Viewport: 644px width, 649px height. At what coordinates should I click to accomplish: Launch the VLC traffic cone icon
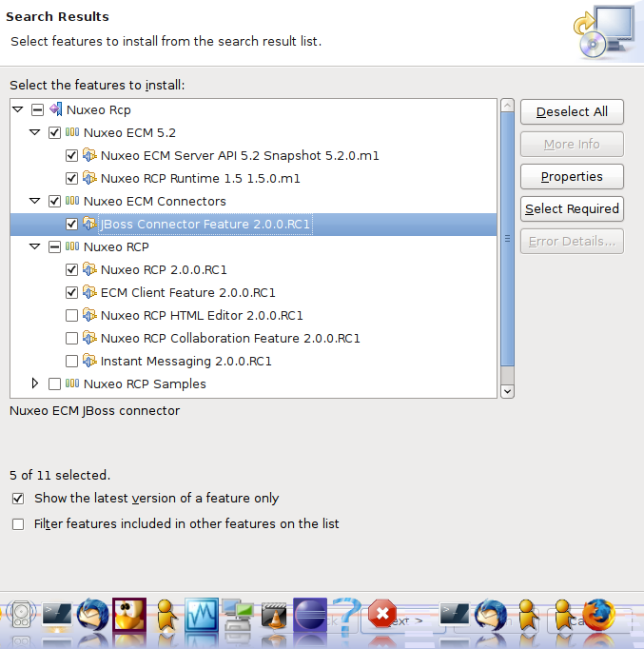274,616
